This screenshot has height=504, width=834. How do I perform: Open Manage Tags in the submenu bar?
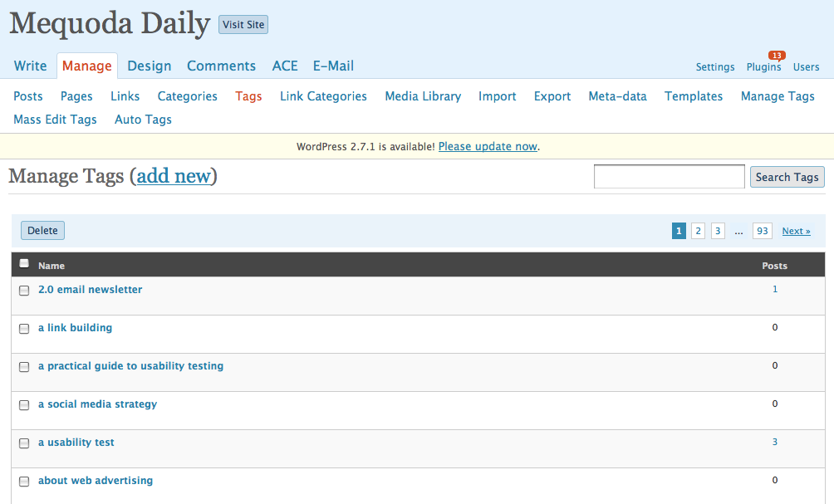(778, 96)
